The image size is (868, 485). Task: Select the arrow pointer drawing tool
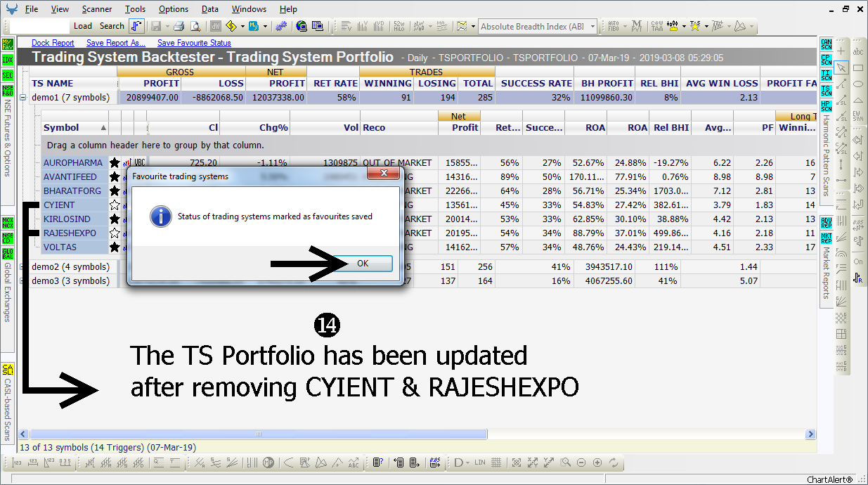point(842,67)
